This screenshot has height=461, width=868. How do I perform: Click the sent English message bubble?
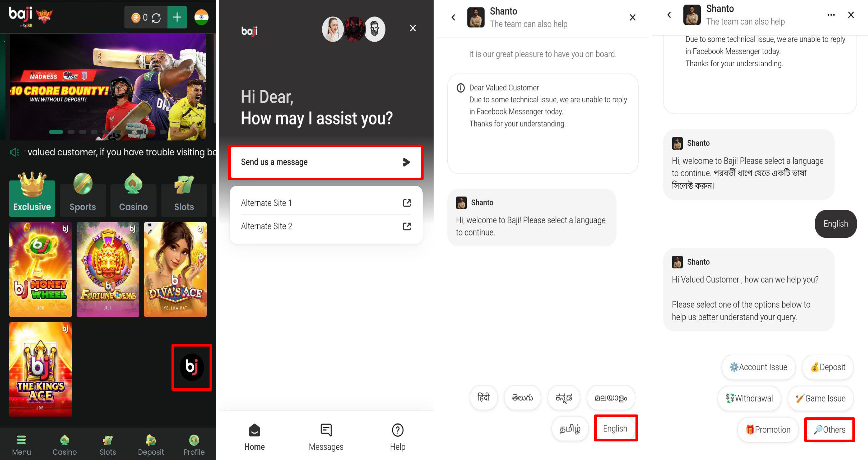836,224
